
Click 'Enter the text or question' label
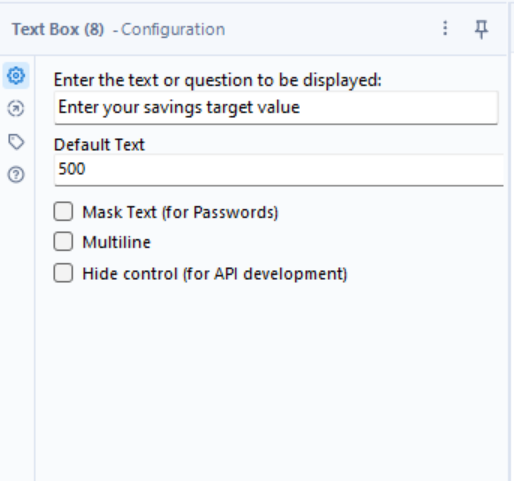coord(218,80)
